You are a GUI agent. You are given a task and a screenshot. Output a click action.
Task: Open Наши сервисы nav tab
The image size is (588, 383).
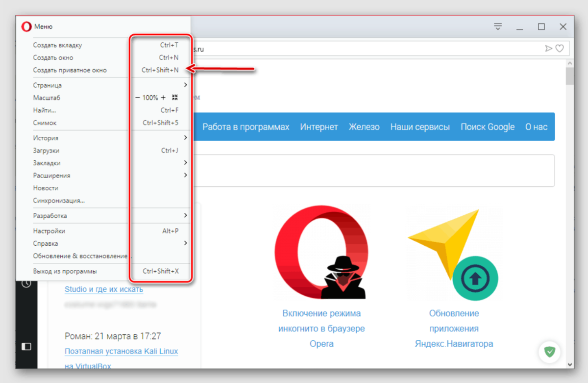coord(420,127)
